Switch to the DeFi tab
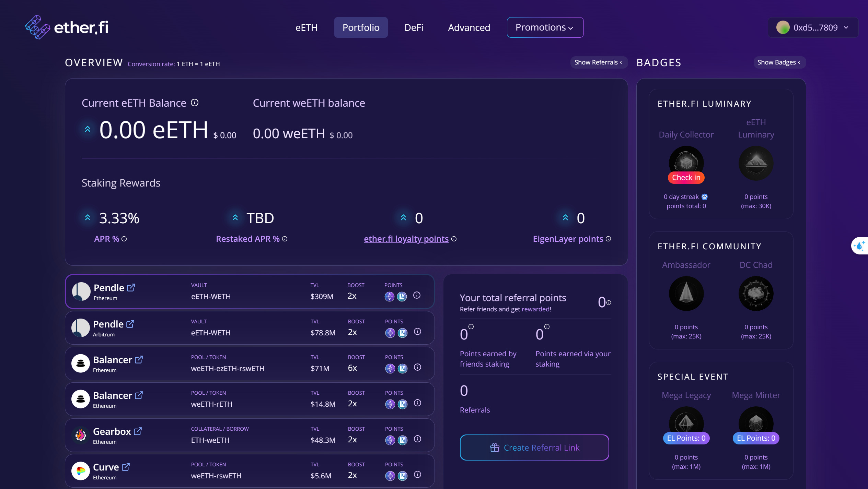Image resolution: width=868 pixels, height=489 pixels. pyautogui.click(x=414, y=27)
